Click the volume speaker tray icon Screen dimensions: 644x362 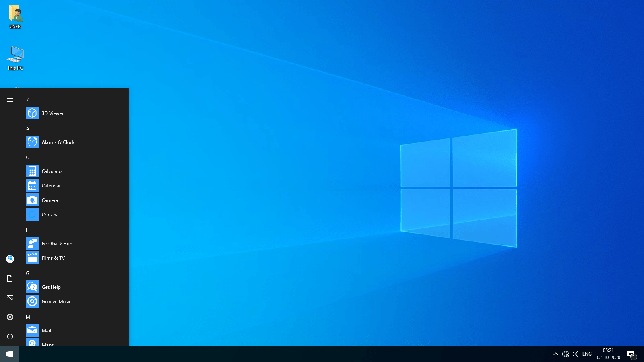point(575,354)
